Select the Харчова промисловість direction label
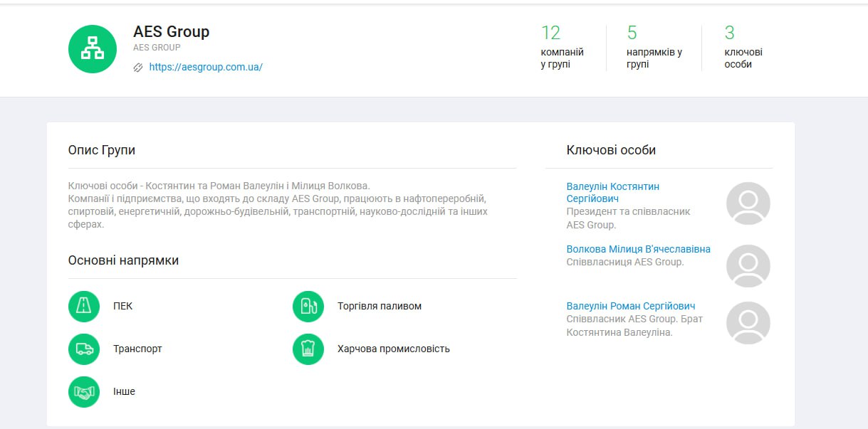Image resolution: width=868 pixels, height=429 pixels. [394, 349]
